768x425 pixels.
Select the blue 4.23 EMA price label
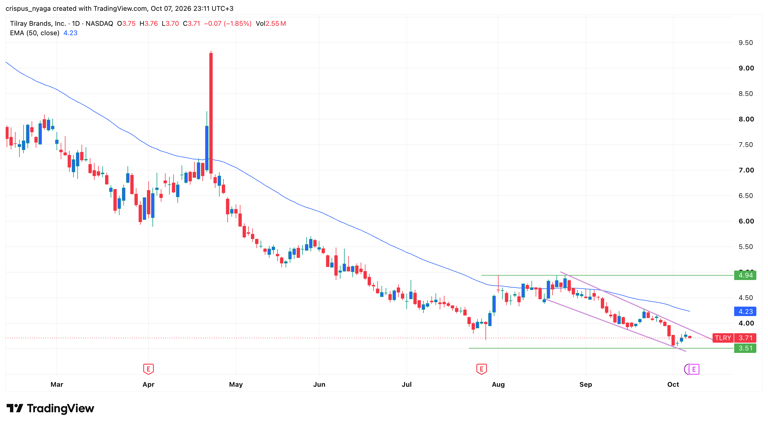(x=745, y=311)
